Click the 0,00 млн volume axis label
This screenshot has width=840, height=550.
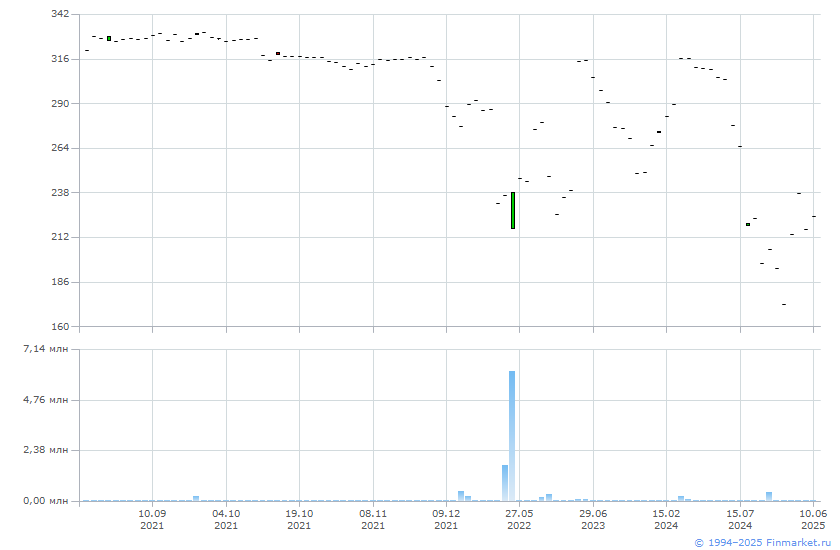click(46, 501)
